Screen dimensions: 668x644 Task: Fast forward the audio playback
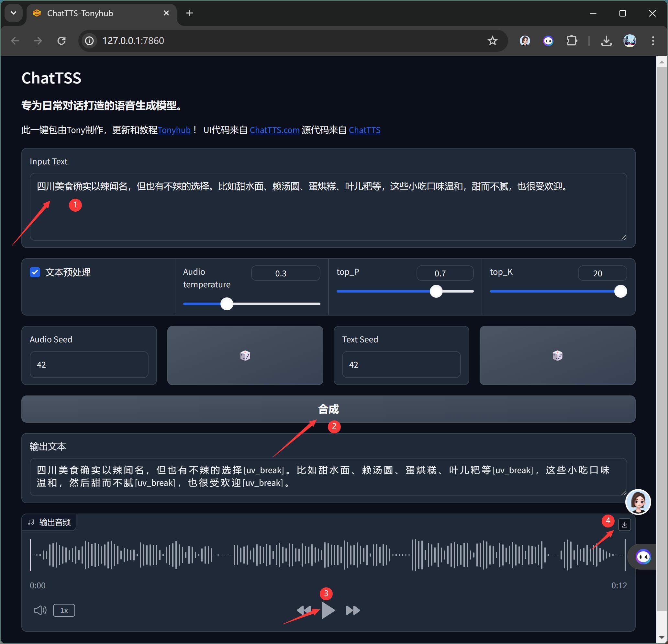(352, 610)
